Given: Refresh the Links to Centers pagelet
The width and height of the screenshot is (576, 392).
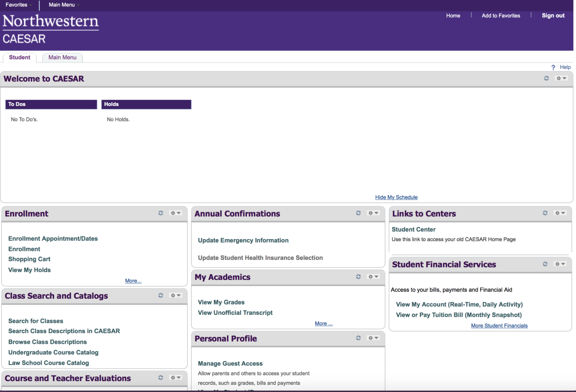Looking at the screenshot, I should click(x=545, y=213).
